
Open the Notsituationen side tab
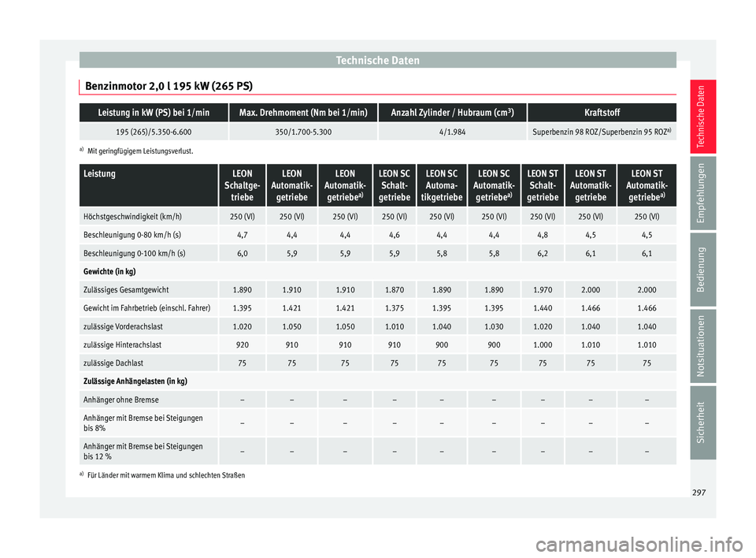point(702,346)
